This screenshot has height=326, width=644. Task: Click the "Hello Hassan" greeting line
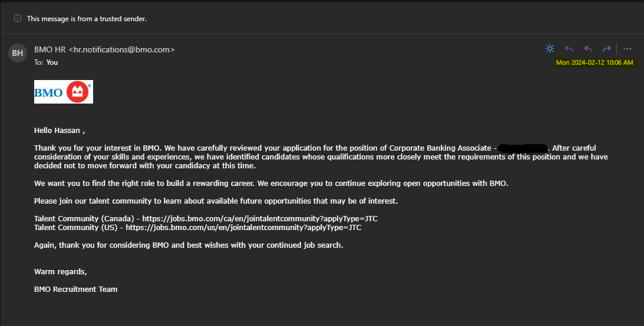(x=63, y=130)
